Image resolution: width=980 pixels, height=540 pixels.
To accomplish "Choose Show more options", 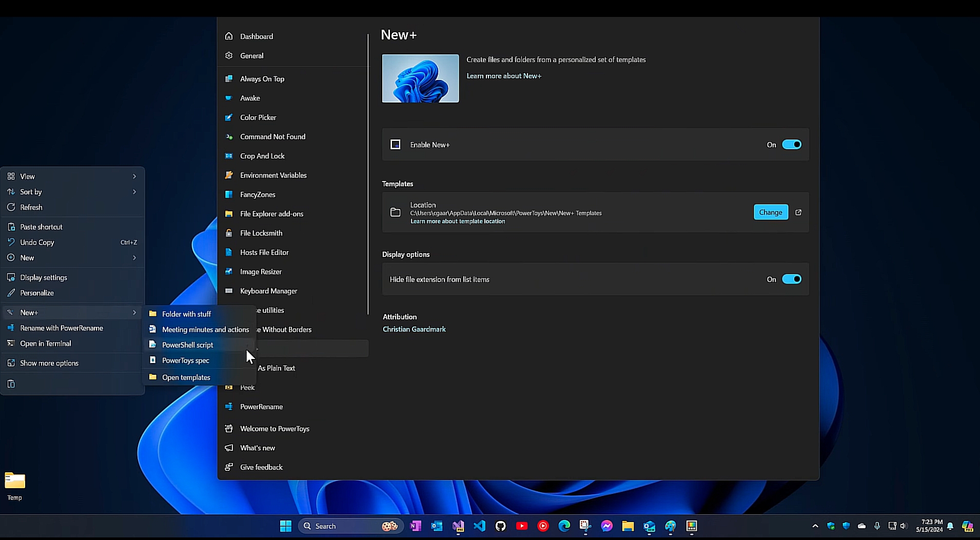I will point(72,363).
